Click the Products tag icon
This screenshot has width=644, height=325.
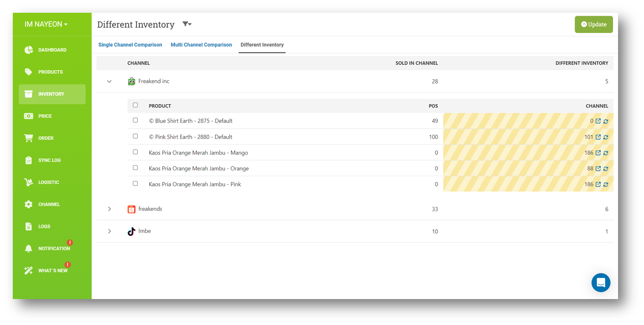(28, 72)
